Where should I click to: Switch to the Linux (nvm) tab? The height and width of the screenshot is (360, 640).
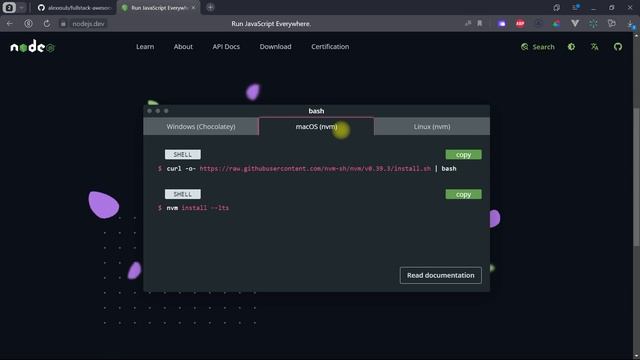(432, 127)
